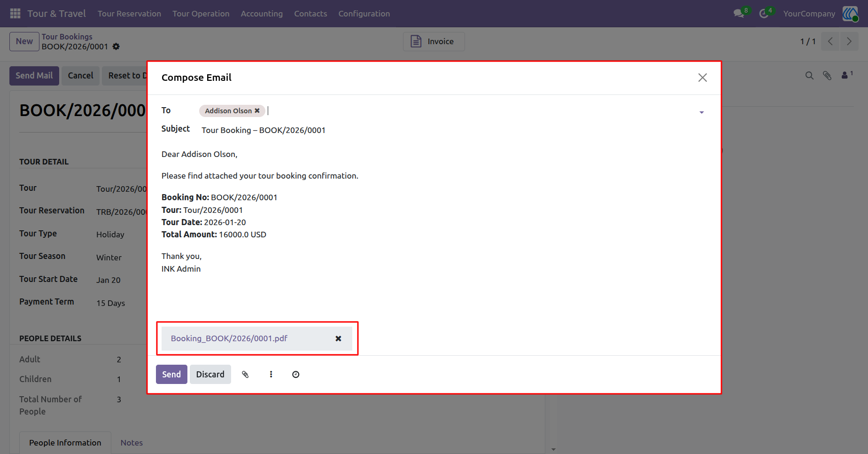This screenshot has height=454, width=868.
Task: Click the YourCompany switcher
Action: 809,14
